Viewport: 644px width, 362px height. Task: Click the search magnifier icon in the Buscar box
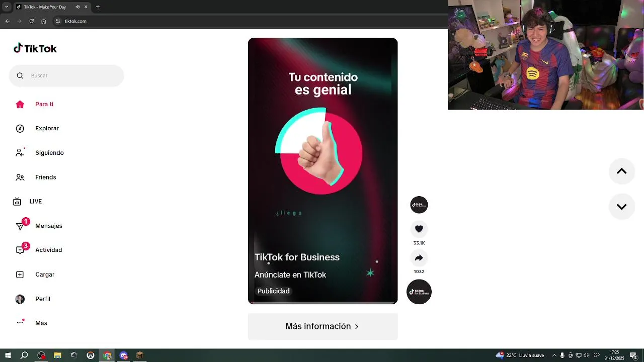tap(20, 75)
